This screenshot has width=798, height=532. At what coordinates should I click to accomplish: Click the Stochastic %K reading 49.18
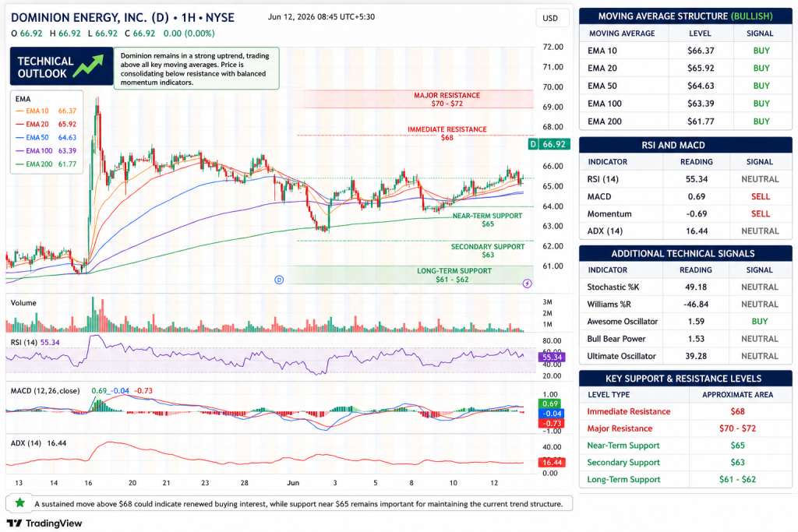[696, 287]
